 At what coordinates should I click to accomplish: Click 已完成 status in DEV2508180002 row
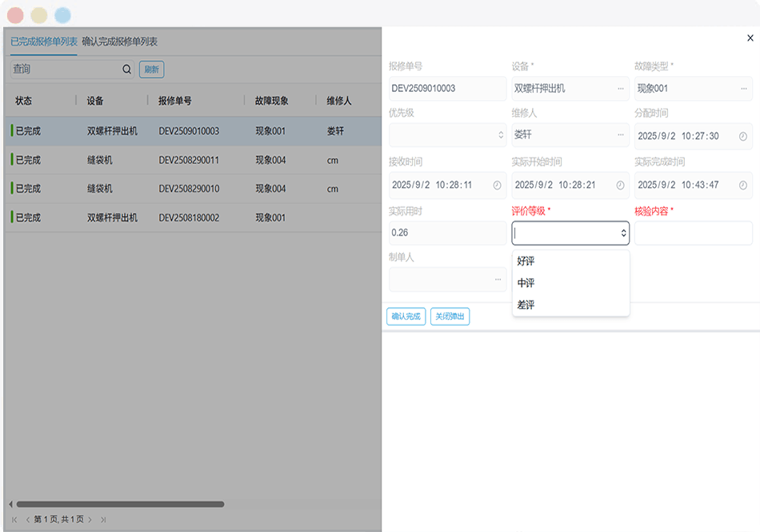pyautogui.click(x=28, y=218)
